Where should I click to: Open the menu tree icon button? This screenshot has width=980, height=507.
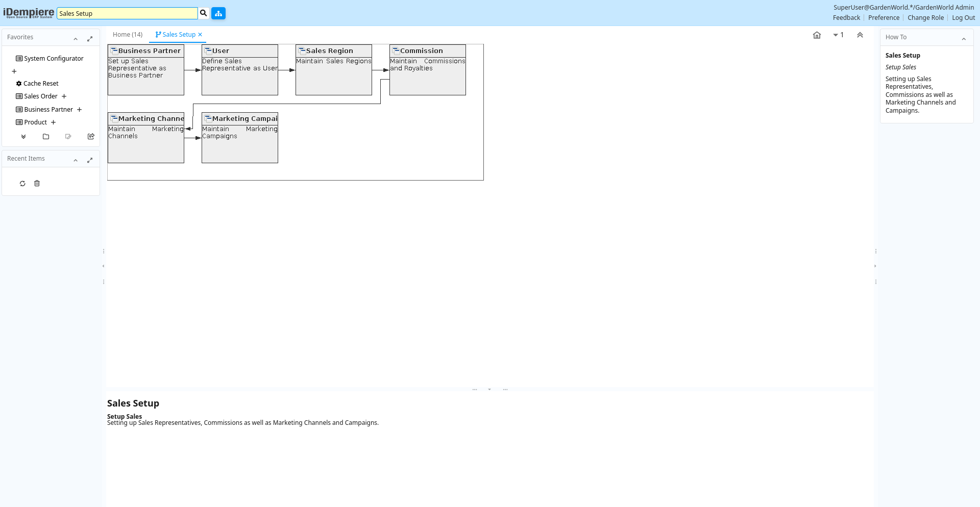[218, 13]
